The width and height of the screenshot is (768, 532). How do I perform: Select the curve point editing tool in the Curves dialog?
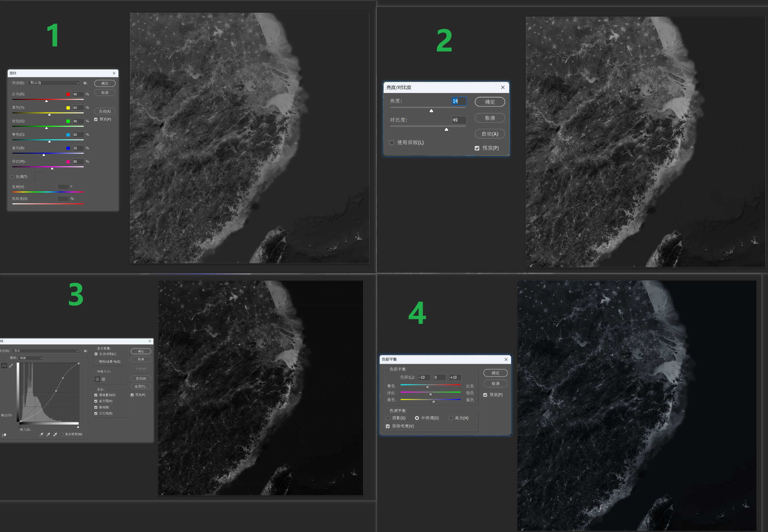click(4, 366)
